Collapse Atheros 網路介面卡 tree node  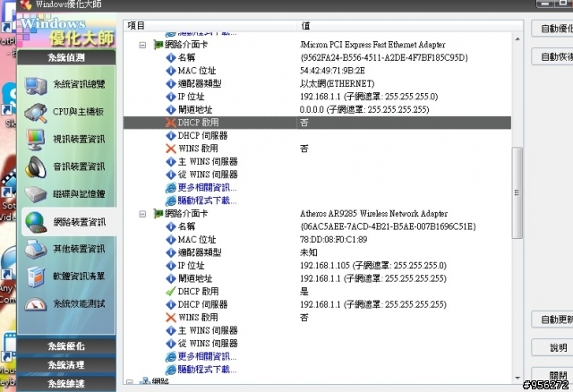(142, 214)
